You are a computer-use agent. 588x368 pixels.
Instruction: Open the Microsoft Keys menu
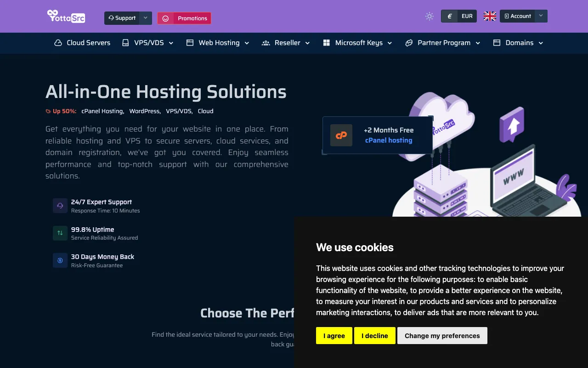pos(357,43)
